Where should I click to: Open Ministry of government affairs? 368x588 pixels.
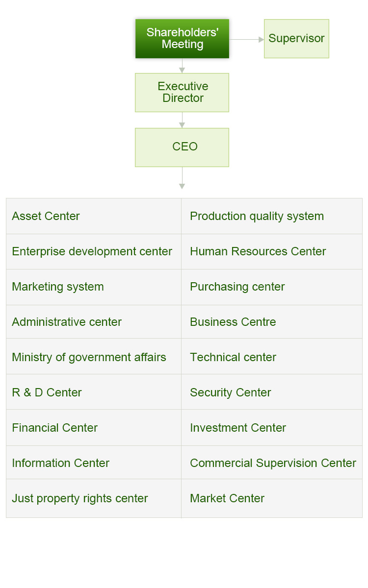94,357
